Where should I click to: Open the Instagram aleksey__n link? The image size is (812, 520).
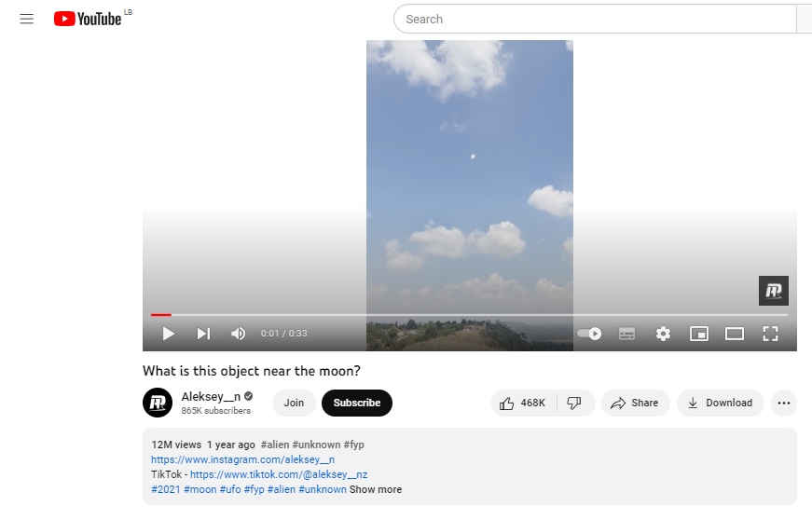242,459
